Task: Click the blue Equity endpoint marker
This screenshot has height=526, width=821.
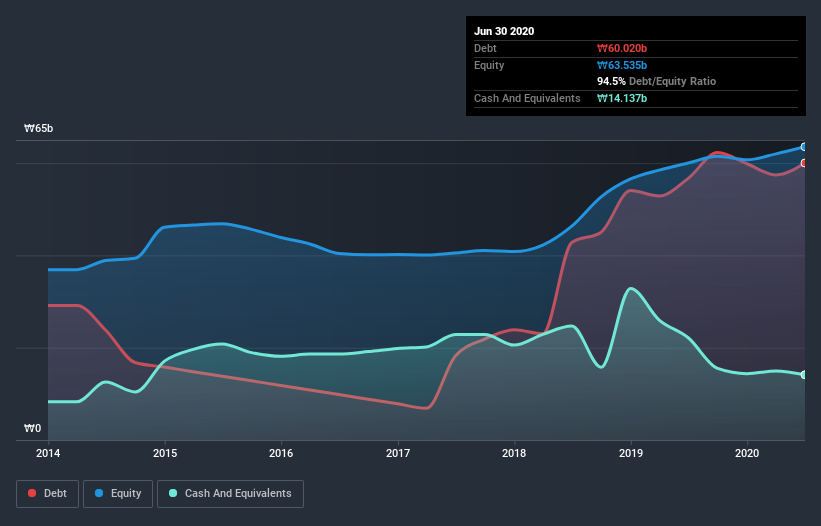Action: [x=804, y=147]
